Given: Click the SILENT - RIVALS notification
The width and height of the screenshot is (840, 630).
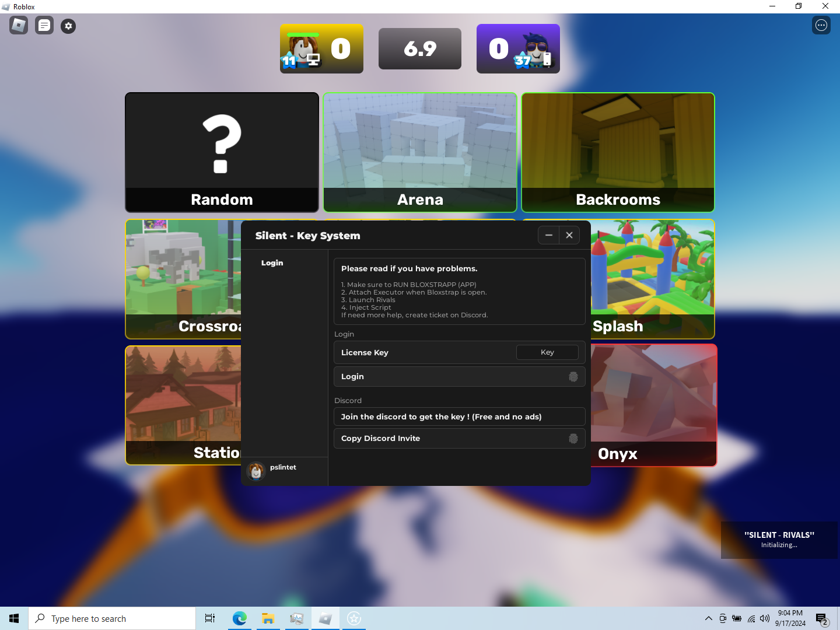Looking at the screenshot, I should (x=779, y=540).
